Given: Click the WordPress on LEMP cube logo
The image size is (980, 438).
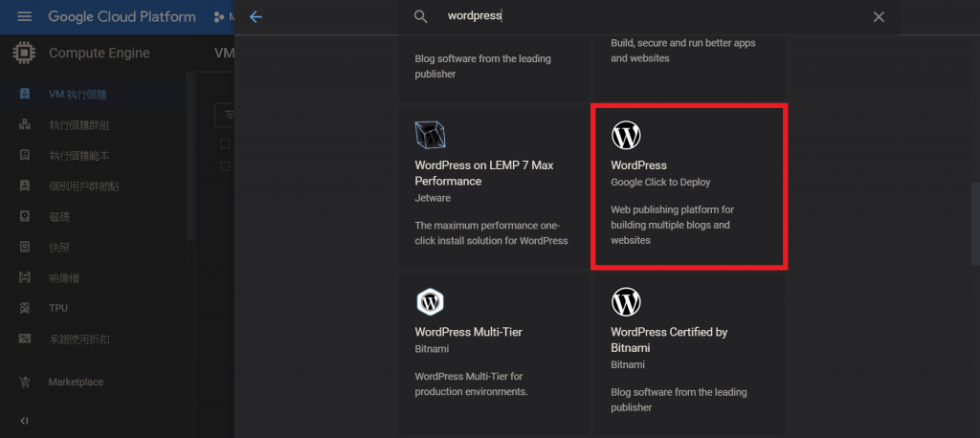Looking at the screenshot, I should pos(430,136).
